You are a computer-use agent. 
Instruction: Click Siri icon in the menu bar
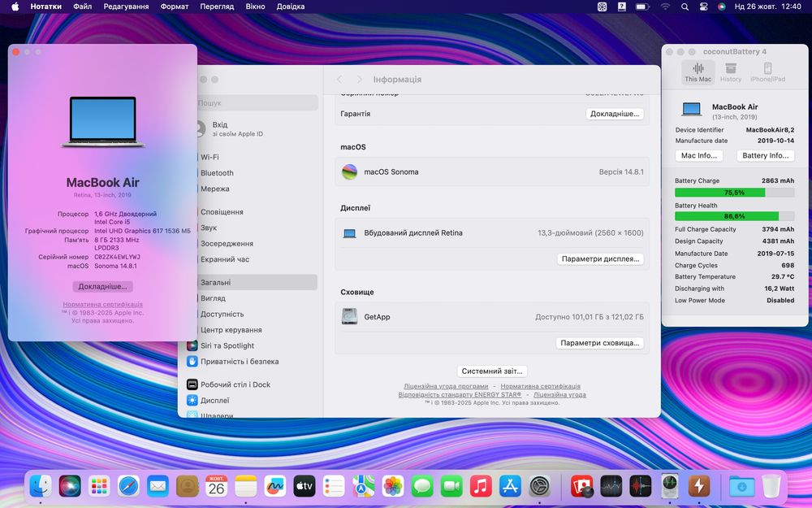point(721,7)
